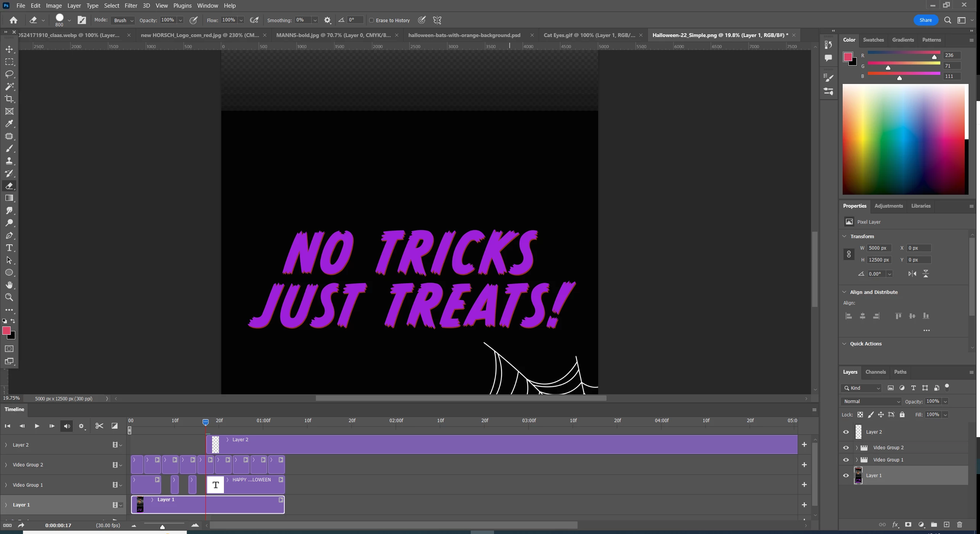Open the layer blend mode Normal dropdown
Screen dimensions: 980x534
(871, 401)
